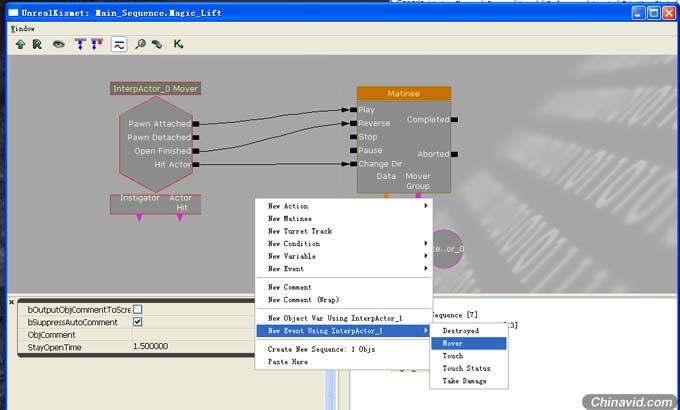Screen dimensions: 680x410
Task: Choose New Object Var Using InterpActor_1
Action: tap(344, 318)
